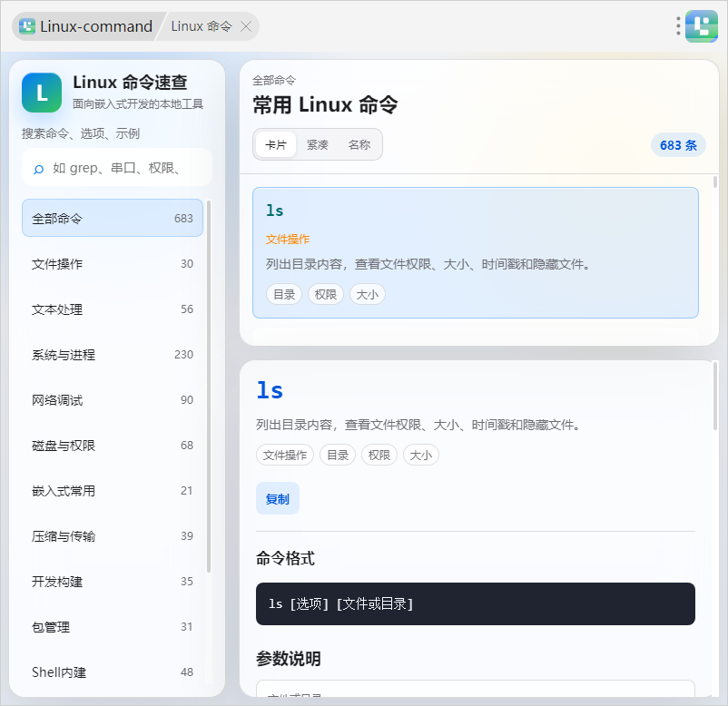Focus the command search input field
Viewport: 728px width, 706px height.
point(117,168)
